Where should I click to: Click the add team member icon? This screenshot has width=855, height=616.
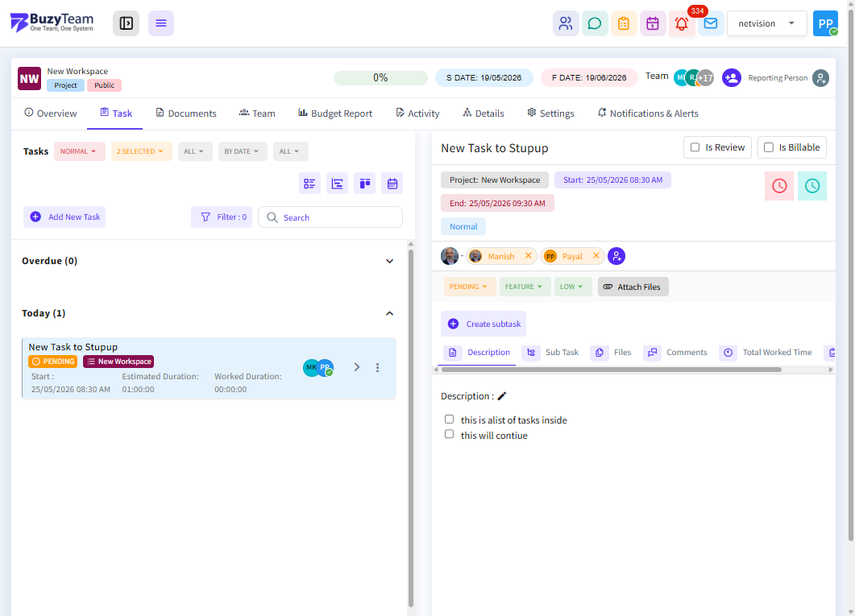[731, 78]
